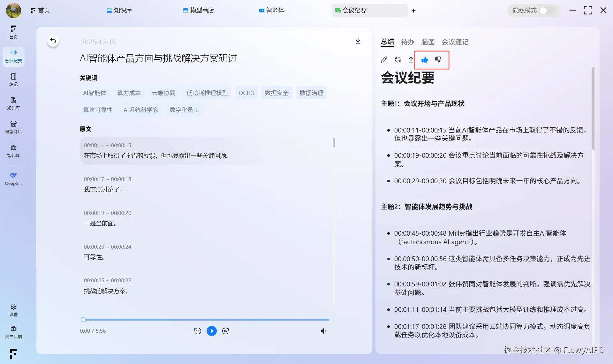This screenshot has width=613, height=364.
Task: Play the meeting recording
Action: [211, 331]
